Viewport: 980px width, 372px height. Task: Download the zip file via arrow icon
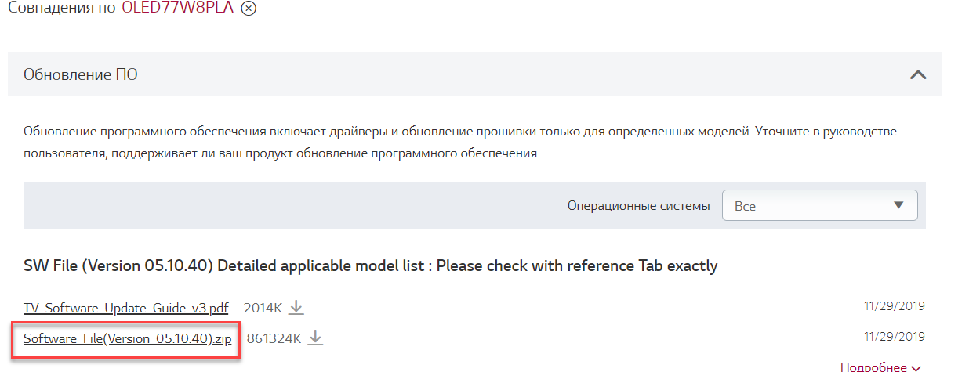[315, 338]
